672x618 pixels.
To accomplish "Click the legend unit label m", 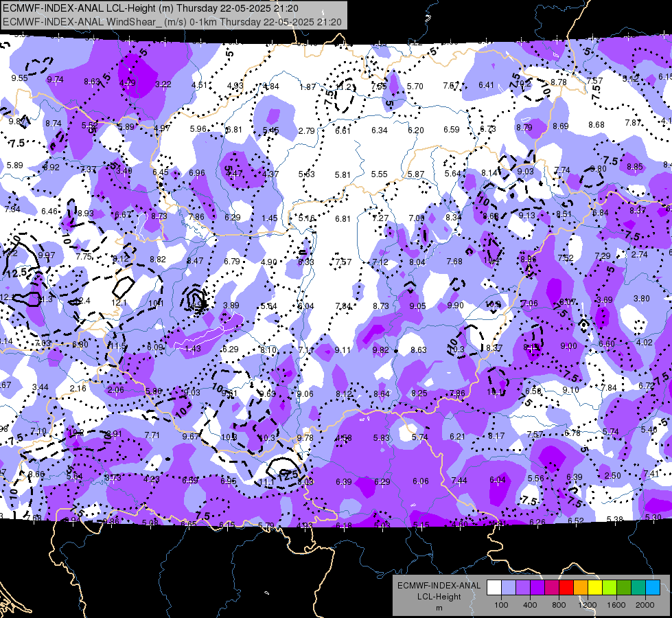I will point(439,608).
